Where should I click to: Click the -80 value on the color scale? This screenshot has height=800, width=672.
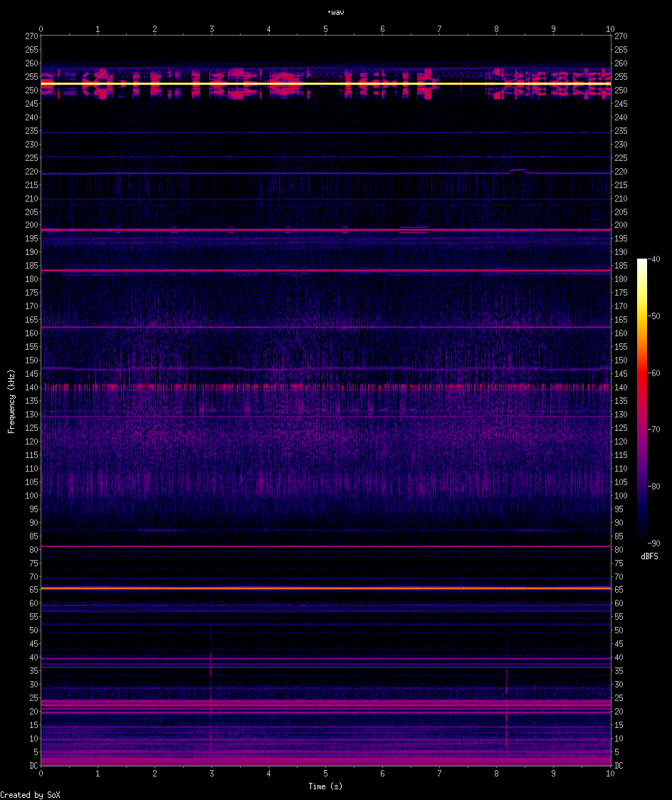[x=654, y=487]
